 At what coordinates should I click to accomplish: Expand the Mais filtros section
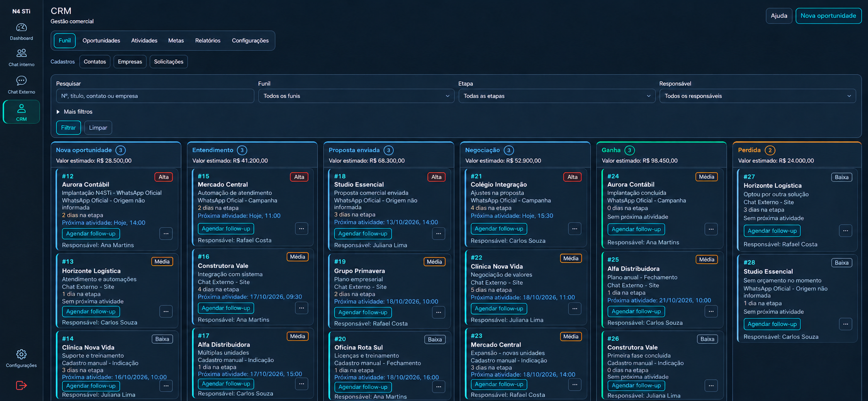coord(74,112)
